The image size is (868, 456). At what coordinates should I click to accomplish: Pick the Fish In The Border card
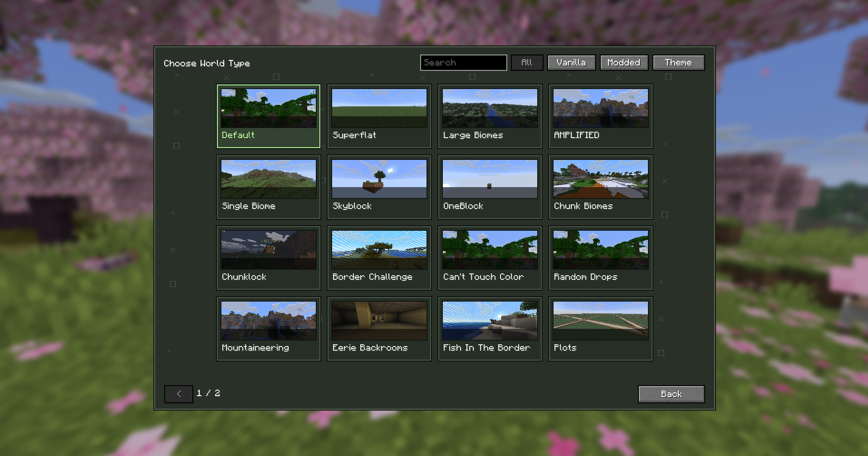[490, 329]
